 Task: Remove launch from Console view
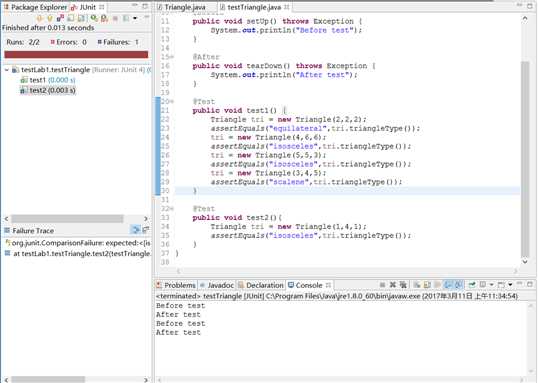[393, 285]
